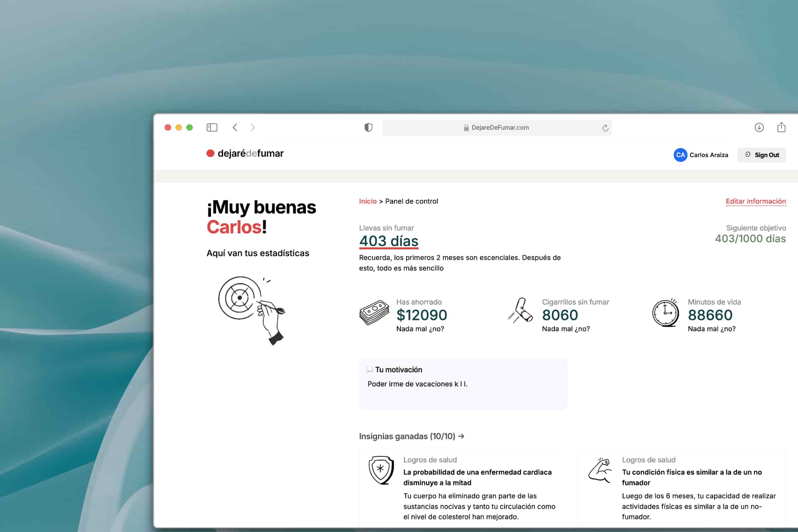The image size is (798, 532).
Task: Click the DejareDeFumar.com address bar
Action: [497, 128]
